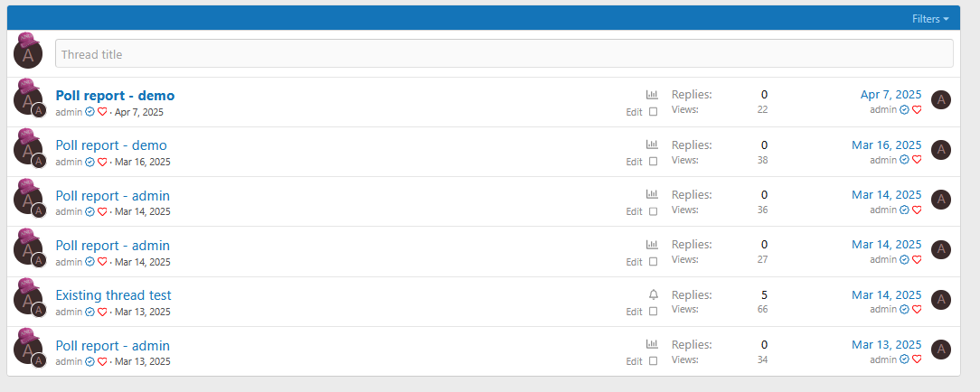Click the admin username under Existing thread test title
Viewport: 980px width, 392px height.
tap(69, 312)
